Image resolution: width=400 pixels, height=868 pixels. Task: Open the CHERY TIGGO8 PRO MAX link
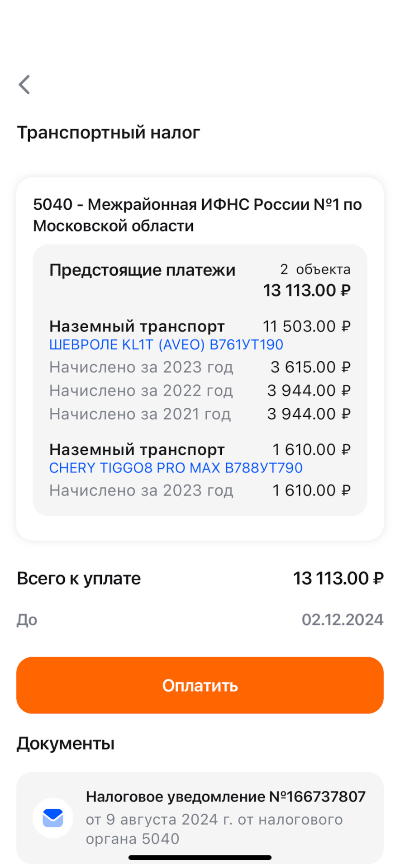point(176,467)
